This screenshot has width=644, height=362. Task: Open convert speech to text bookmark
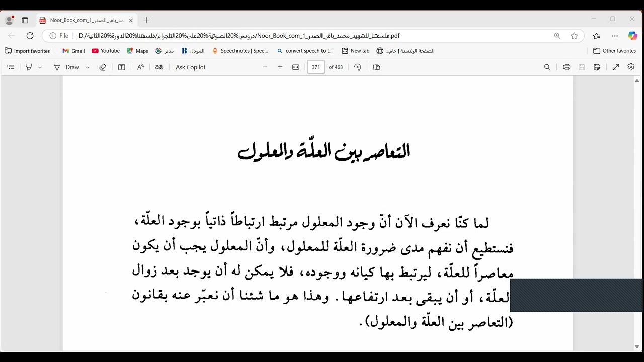pos(305,51)
